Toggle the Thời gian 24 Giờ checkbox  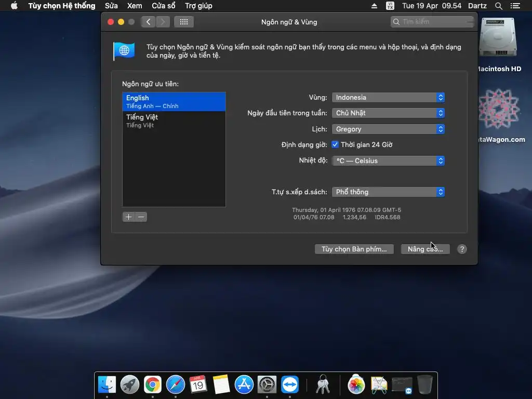(335, 144)
